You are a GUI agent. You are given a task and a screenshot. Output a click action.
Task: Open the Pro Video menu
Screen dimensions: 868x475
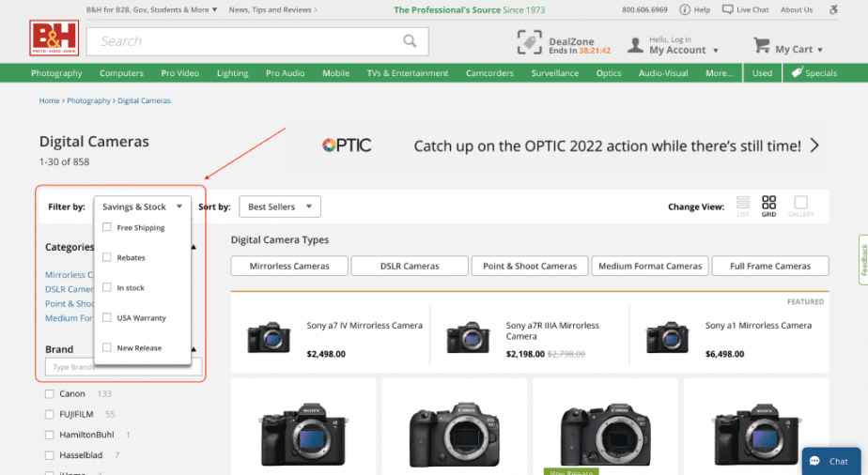click(x=180, y=73)
